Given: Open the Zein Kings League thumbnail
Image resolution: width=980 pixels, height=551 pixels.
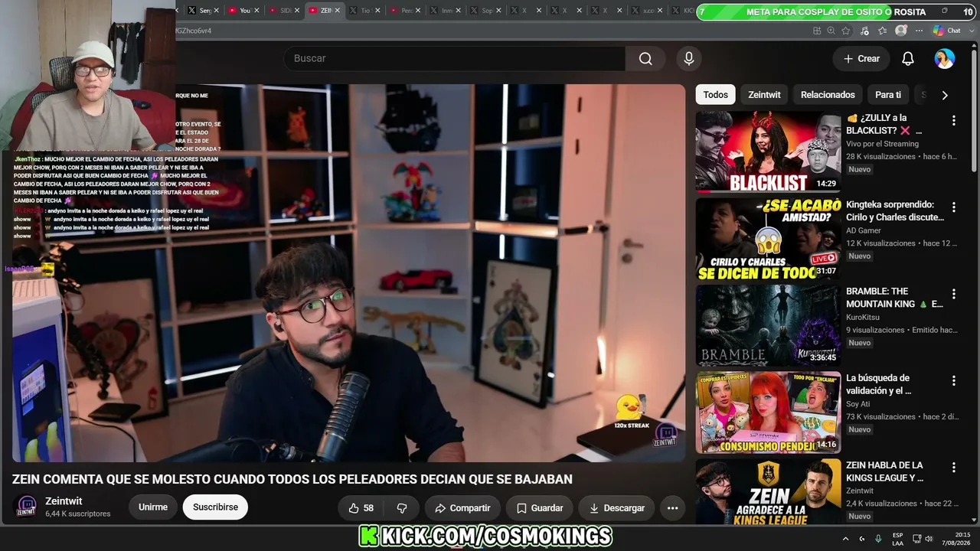Looking at the screenshot, I should pyautogui.click(x=768, y=492).
